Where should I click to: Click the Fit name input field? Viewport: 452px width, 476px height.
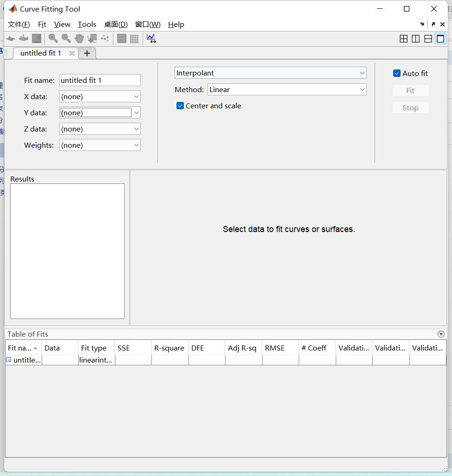coord(100,80)
